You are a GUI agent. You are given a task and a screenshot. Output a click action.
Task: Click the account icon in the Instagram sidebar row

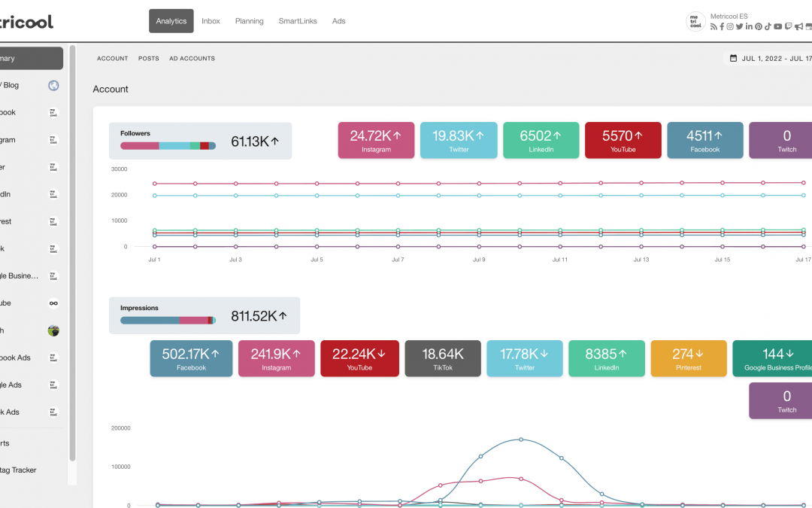pyautogui.click(x=53, y=140)
